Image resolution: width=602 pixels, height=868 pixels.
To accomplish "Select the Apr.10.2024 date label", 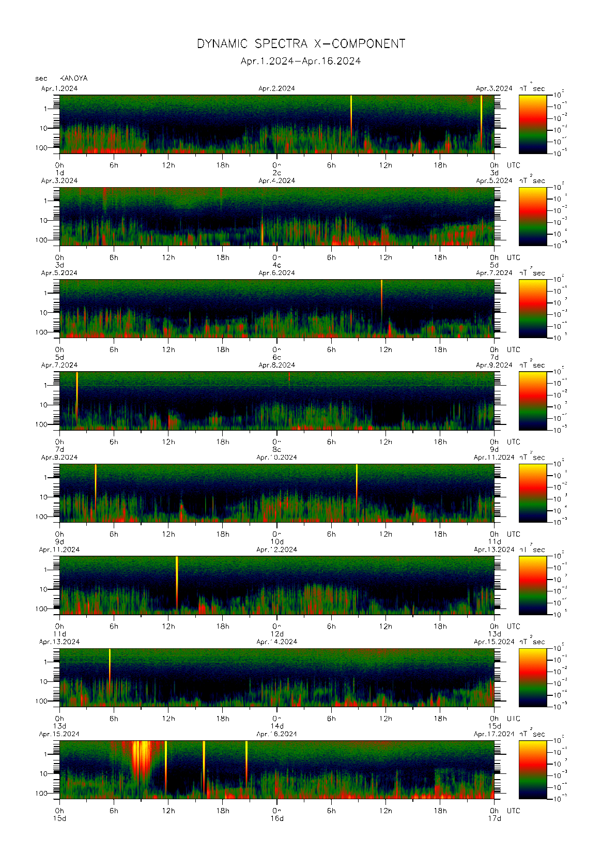I will (x=277, y=458).
